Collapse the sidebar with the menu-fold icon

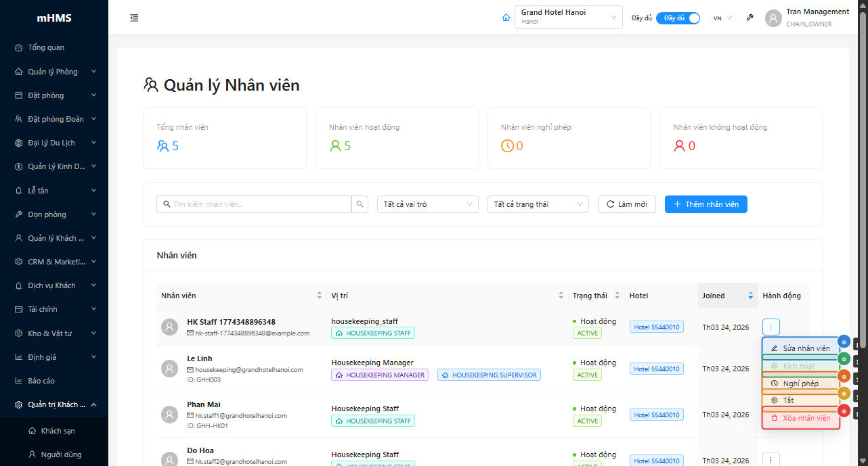[x=134, y=18]
